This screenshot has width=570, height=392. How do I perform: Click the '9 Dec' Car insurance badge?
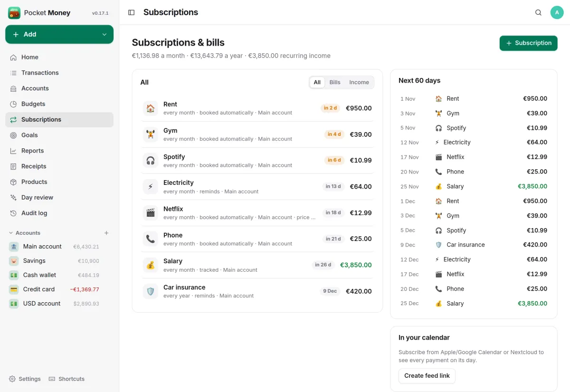(330, 291)
